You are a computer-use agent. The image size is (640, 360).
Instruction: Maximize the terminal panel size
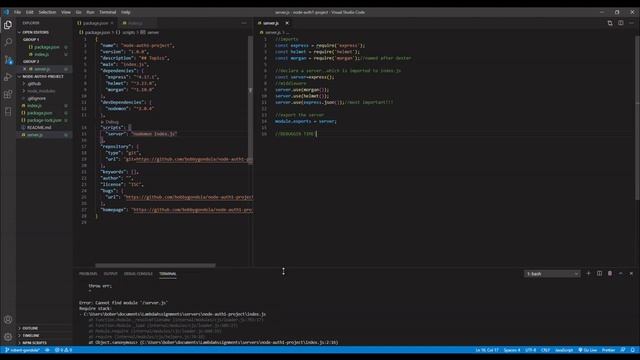pyautogui.click(x=620, y=273)
